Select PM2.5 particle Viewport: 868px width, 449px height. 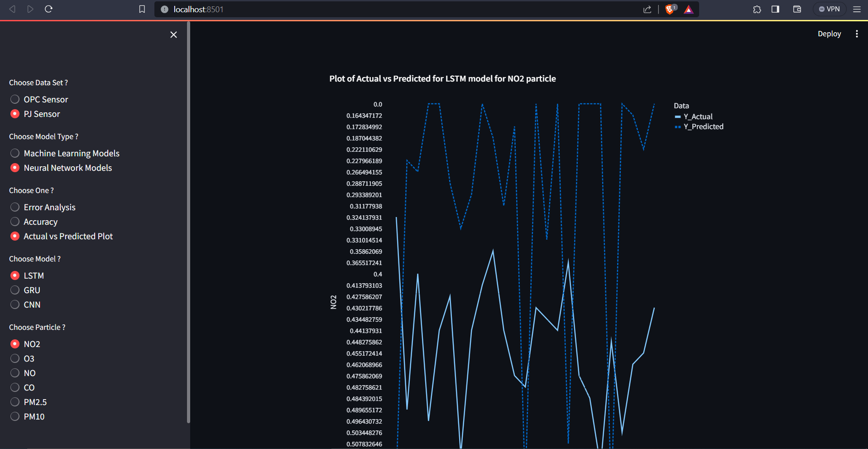29,402
